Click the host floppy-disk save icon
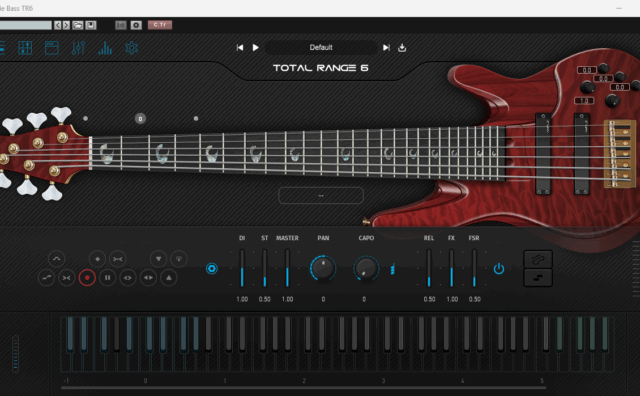This screenshot has width=640, height=396. tap(91, 25)
